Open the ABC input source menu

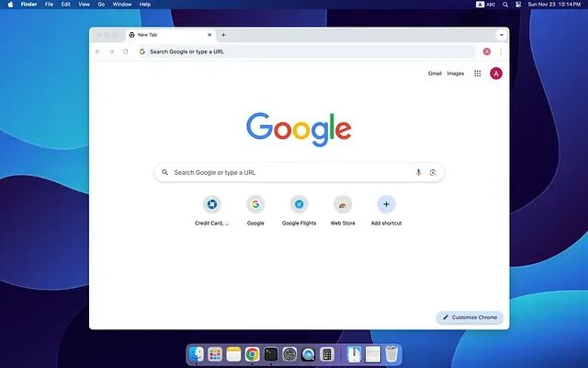pyautogui.click(x=486, y=5)
